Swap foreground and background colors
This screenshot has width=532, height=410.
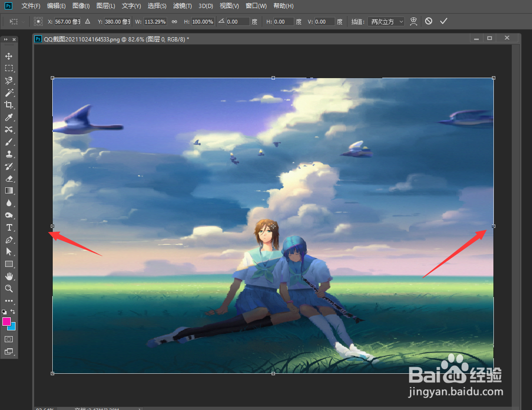pos(13,311)
